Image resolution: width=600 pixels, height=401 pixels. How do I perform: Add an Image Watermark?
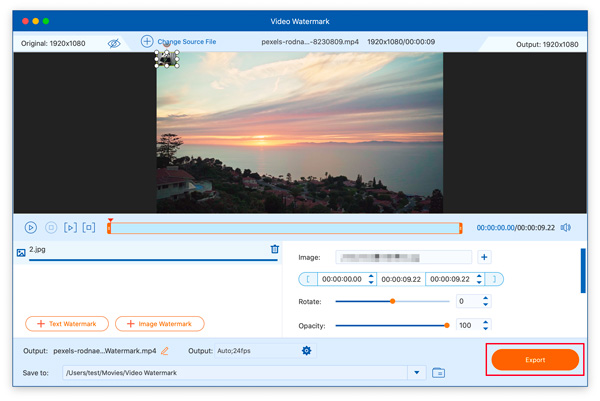[160, 324]
